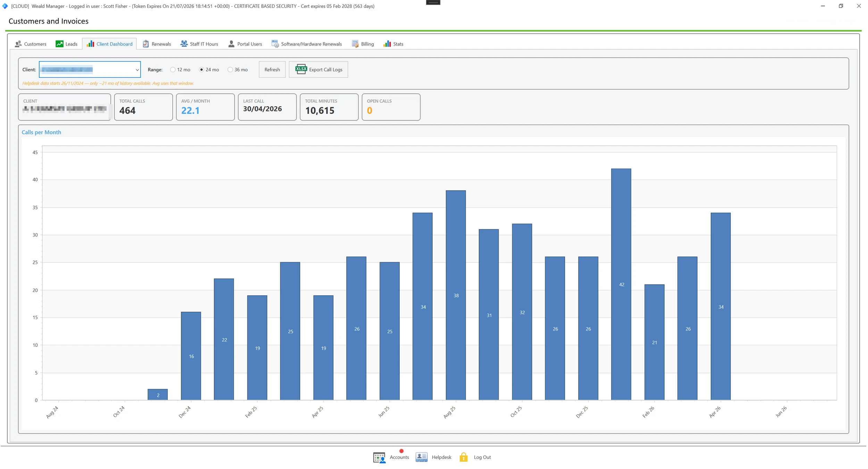
Task: Click the Log Out padlock icon
Action: (x=464, y=457)
